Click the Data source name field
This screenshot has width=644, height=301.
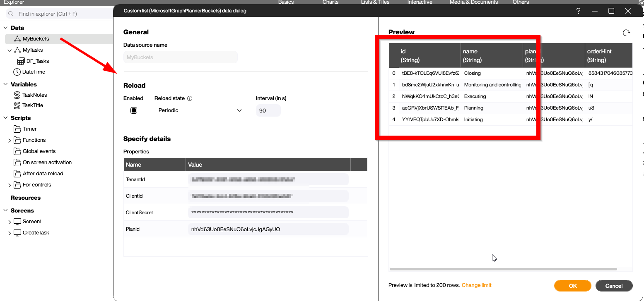click(x=181, y=57)
